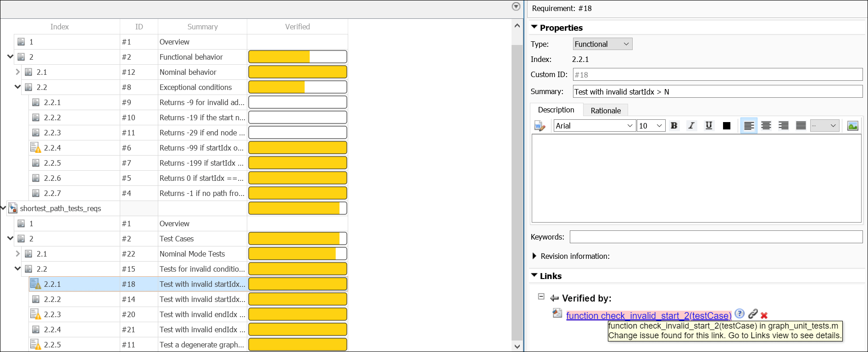This screenshot has height=352, width=868.
Task: Select justify text alignment
Action: pyautogui.click(x=801, y=126)
